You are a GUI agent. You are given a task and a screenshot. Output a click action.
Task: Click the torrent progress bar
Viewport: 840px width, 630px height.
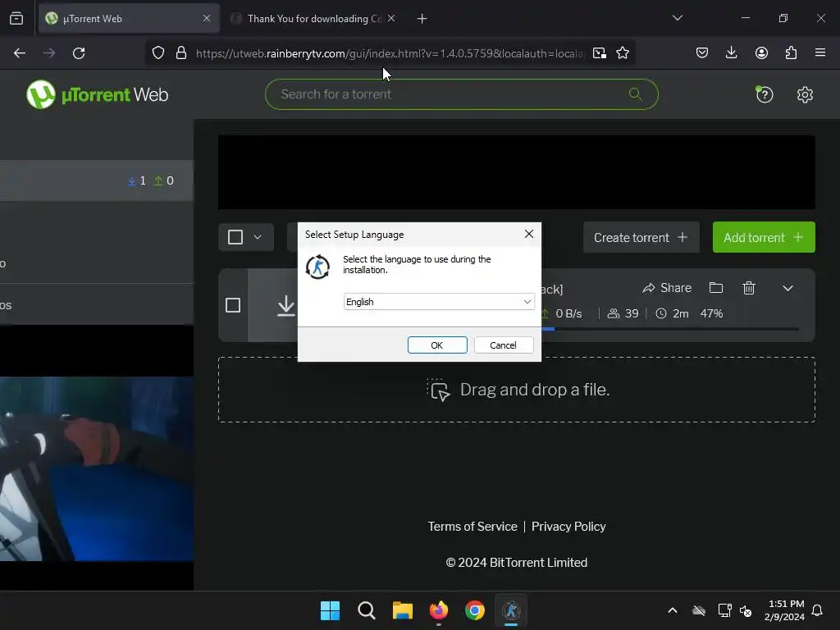click(x=670, y=329)
